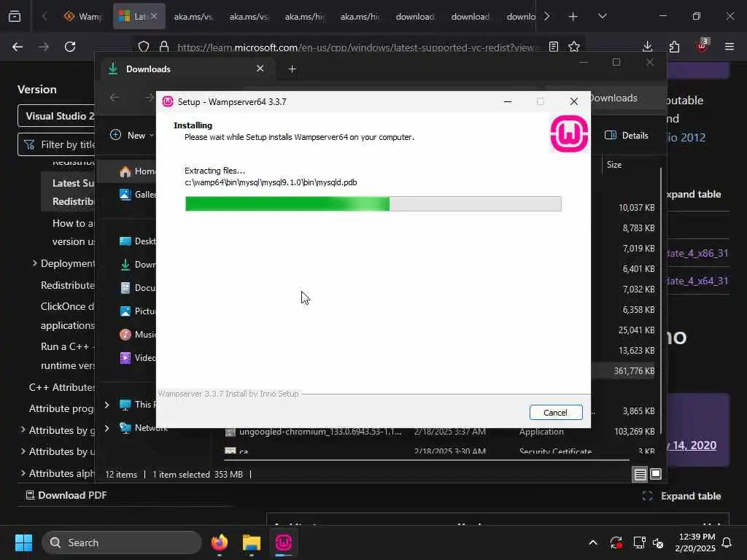Open the Windows Start menu
747x560 pixels.
(23, 542)
